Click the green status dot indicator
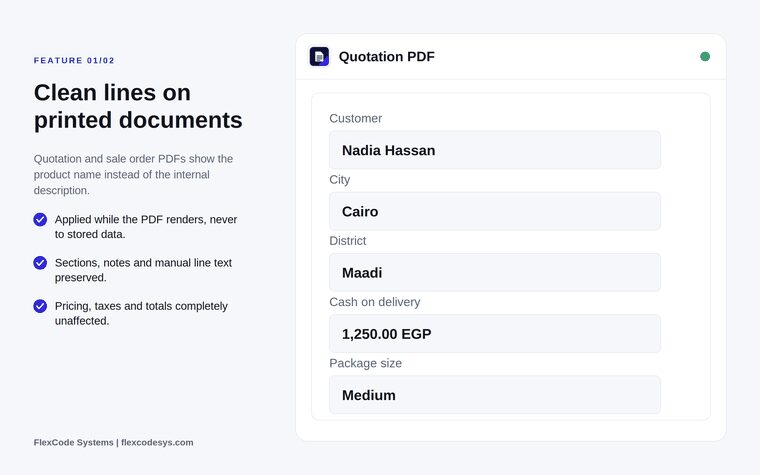The height and width of the screenshot is (475, 760). (705, 57)
